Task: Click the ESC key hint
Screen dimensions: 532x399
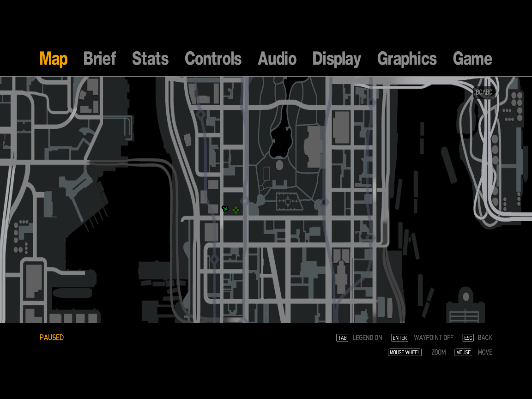Action: 468,338
